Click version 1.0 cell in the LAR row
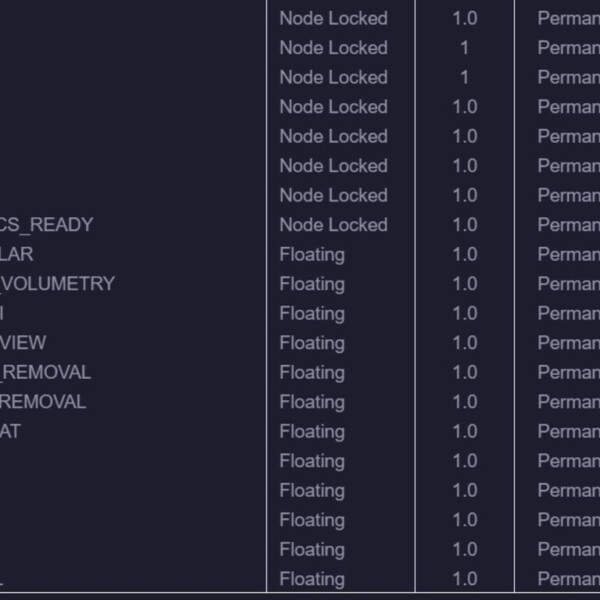The height and width of the screenshot is (600, 600). [465, 254]
